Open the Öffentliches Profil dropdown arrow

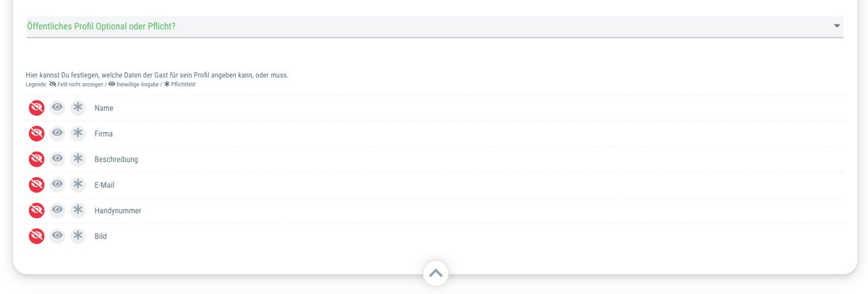click(x=837, y=26)
